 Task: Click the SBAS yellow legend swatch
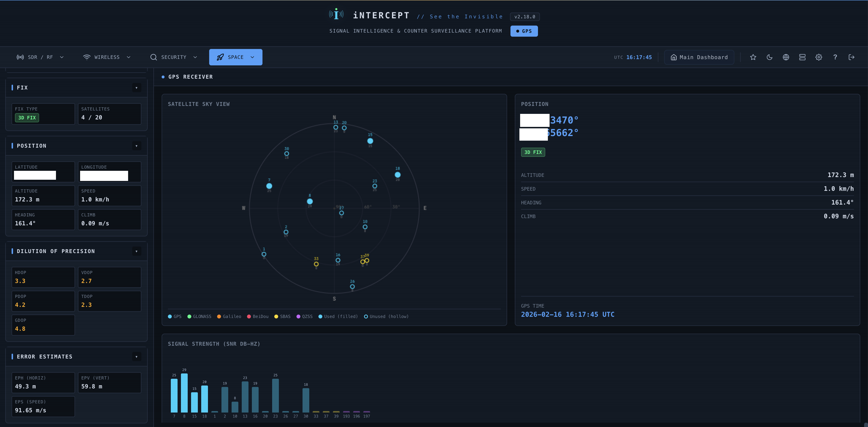[x=276, y=317]
